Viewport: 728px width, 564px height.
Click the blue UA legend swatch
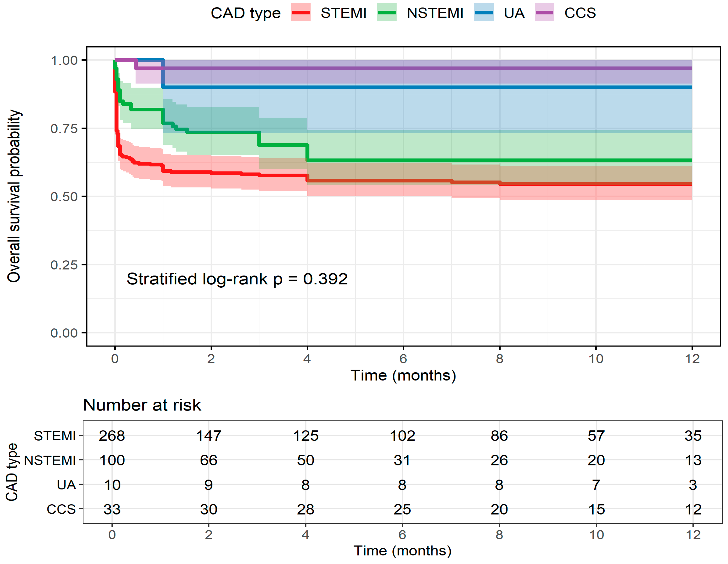pos(483,13)
